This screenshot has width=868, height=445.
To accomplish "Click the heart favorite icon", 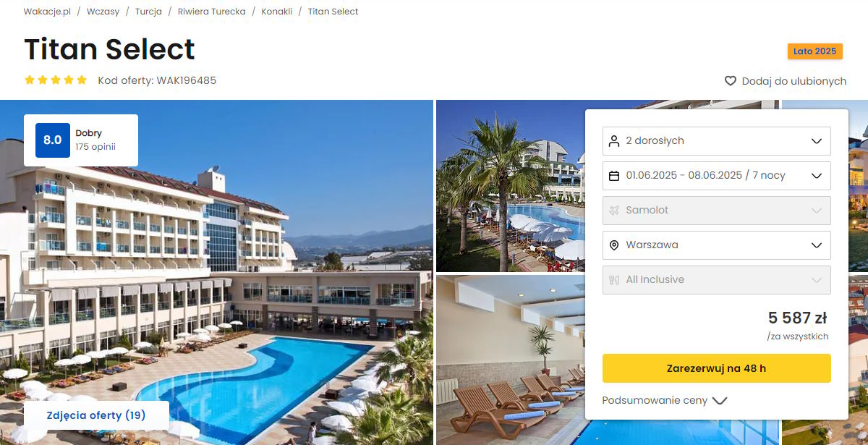I will pos(731,81).
